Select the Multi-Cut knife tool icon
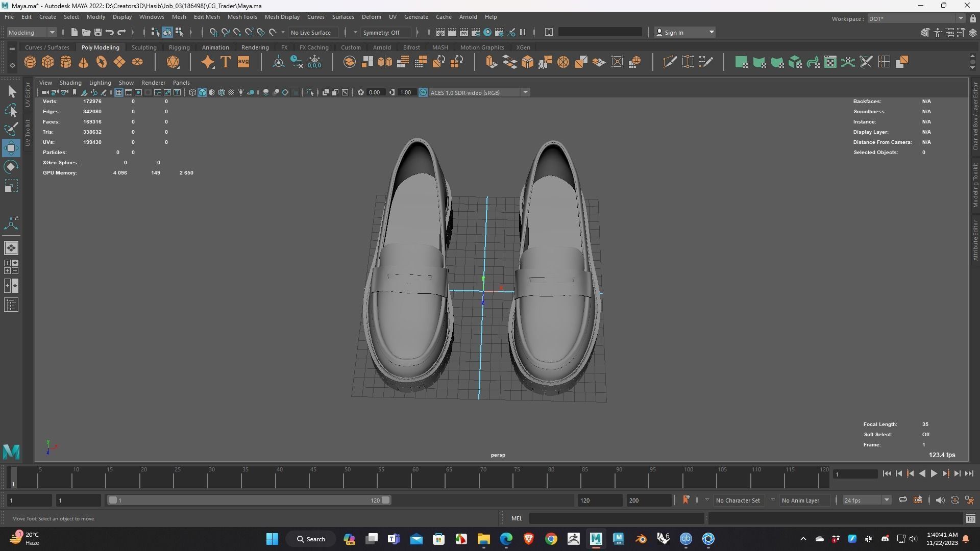Viewport: 980px width, 551px height. coord(670,62)
